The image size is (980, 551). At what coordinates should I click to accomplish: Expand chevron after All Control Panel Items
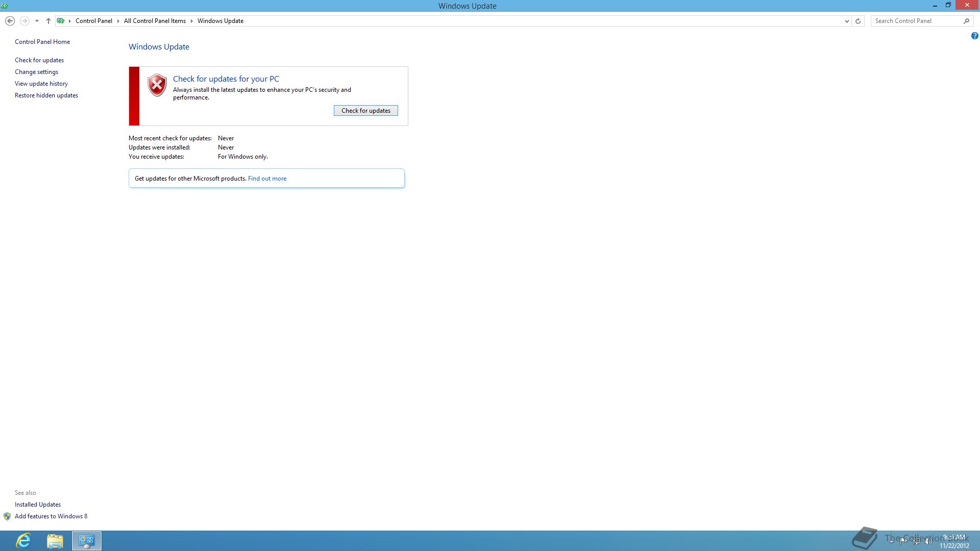[192, 21]
